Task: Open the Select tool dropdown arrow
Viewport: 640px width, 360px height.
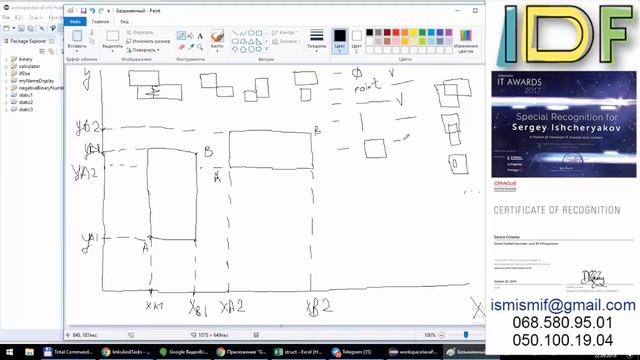Action: pos(113,51)
